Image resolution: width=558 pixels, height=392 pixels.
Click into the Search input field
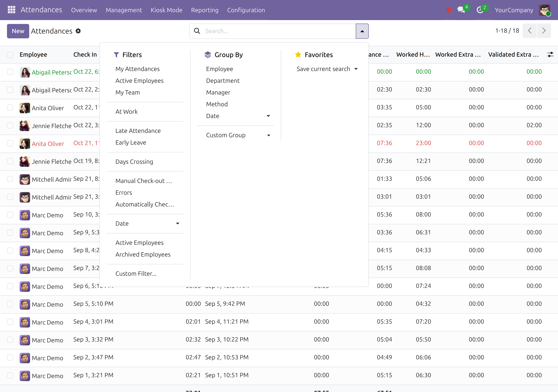[279, 31]
